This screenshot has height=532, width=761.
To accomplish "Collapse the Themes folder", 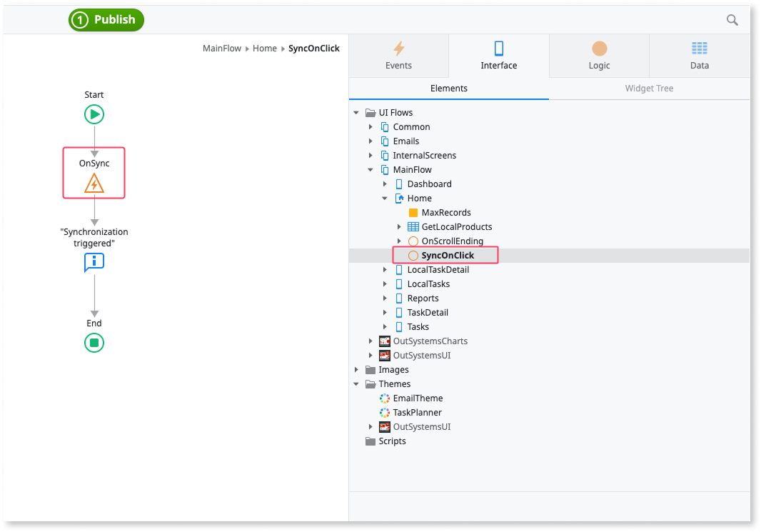I will (356, 383).
